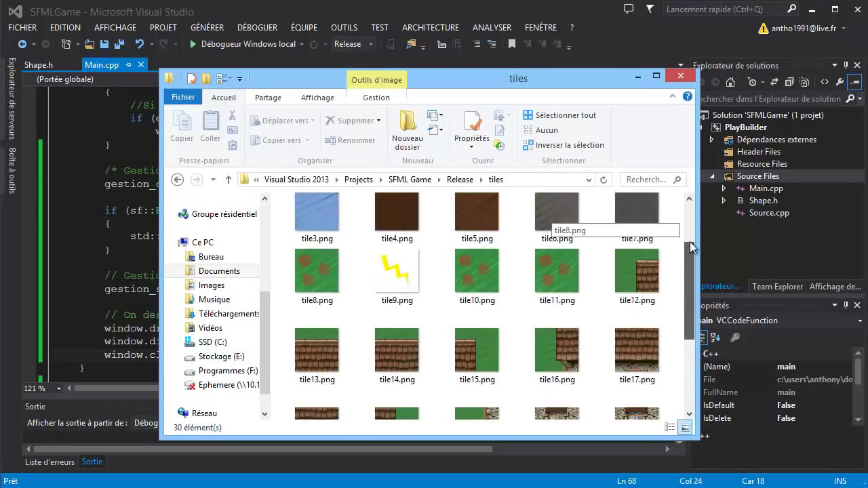Click the Undo icon in Visual Studio toolbar
Screen dimensions: 868x488
pyautogui.click(x=140, y=44)
